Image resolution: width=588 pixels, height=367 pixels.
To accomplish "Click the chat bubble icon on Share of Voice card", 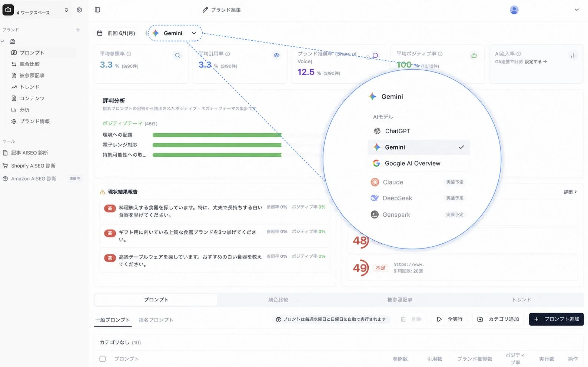I will point(375,56).
